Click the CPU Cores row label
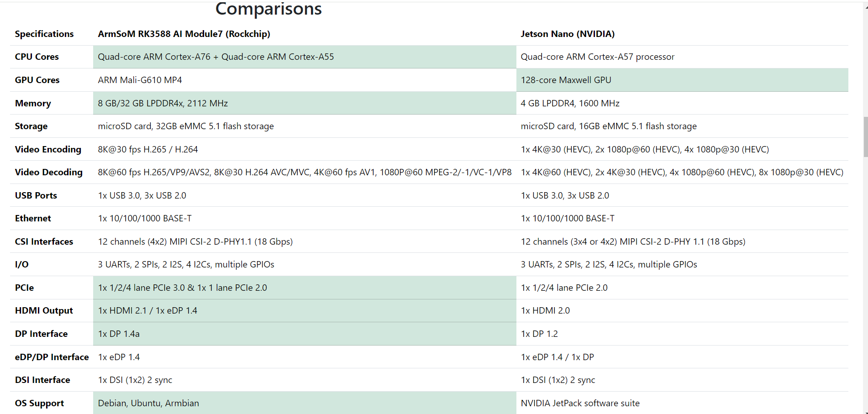 click(37, 57)
